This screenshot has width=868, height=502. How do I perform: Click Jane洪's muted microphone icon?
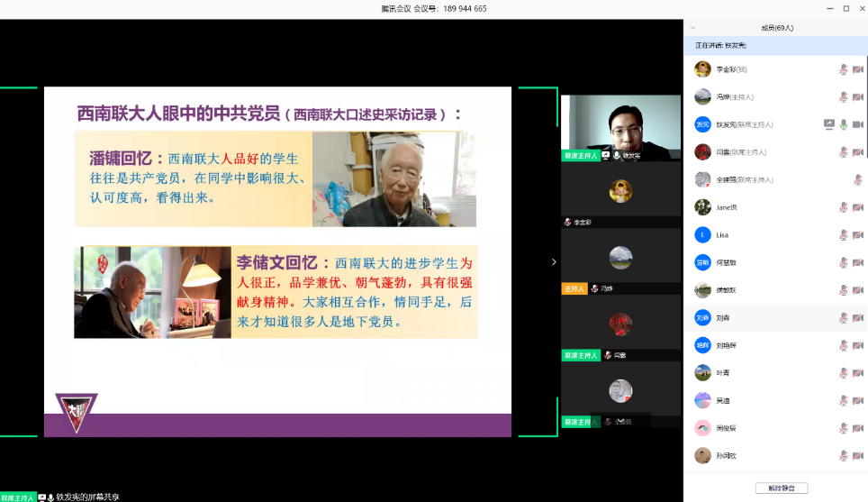[844, 207]
